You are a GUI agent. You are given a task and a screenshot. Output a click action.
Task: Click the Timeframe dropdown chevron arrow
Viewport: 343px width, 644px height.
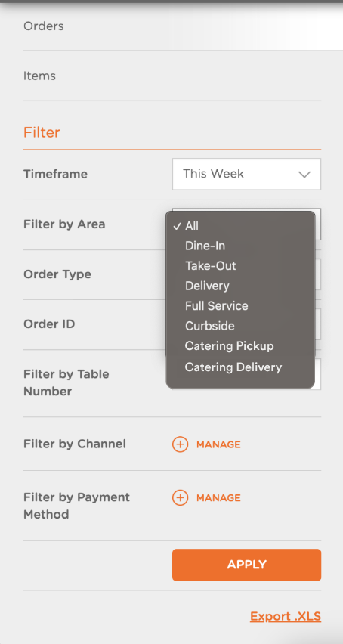click(x=304, y=174)
